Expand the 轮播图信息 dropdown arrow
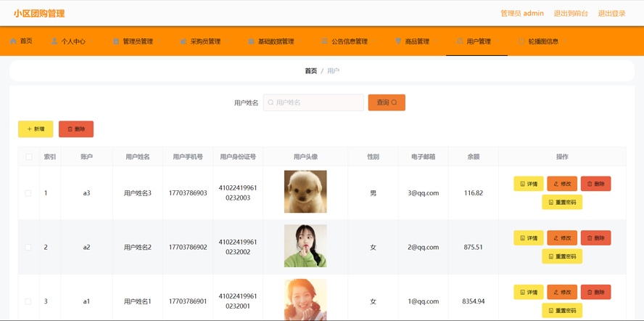The width and height of the screenshot is (644, 321). coord(564,41)
